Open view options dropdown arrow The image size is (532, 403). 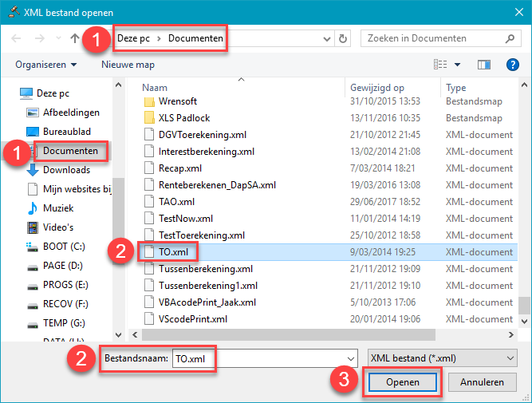(x=457, y=65)
